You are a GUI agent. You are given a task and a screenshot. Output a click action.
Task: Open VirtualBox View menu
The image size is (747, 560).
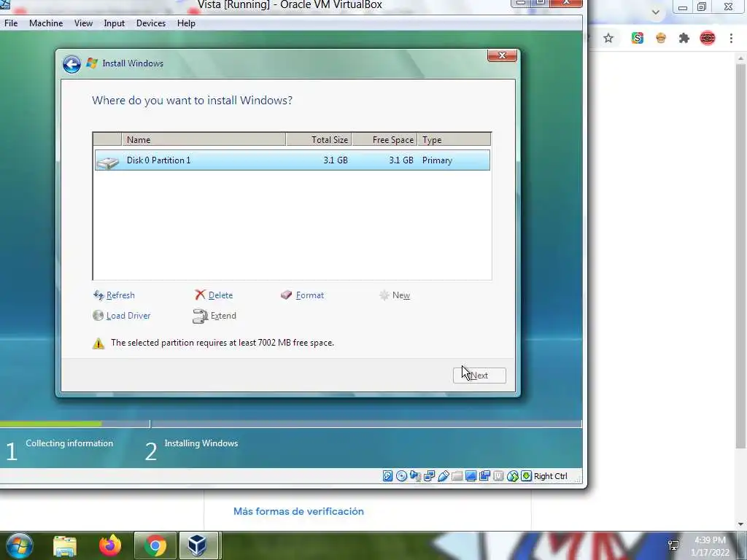click(83, 23)
